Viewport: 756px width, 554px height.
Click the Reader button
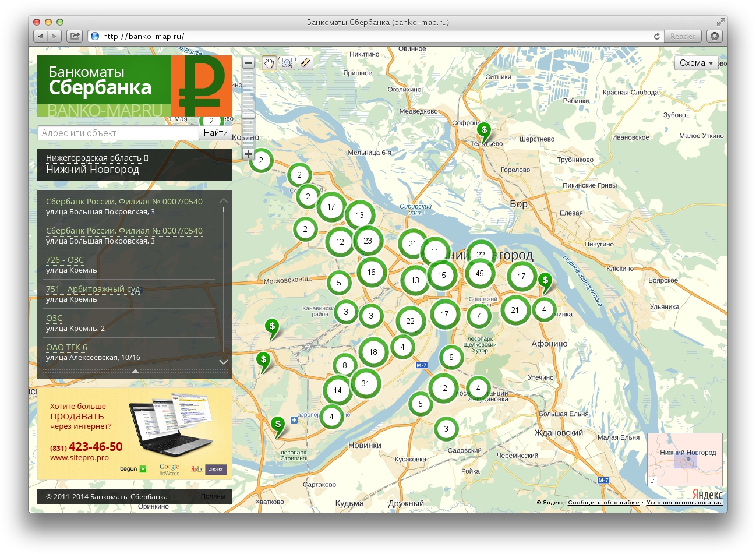tap(683, 36)
